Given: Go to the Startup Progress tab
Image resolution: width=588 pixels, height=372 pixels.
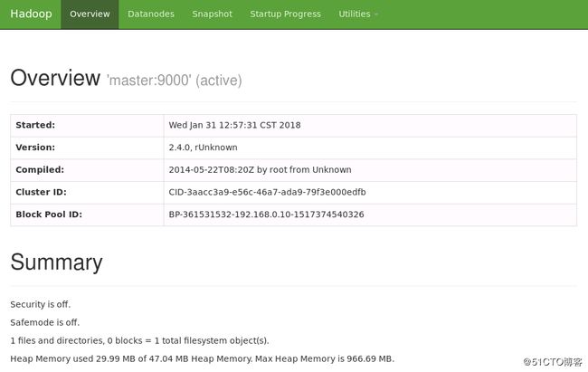Looking at the screenshot, I should click(x=285, y=14).
